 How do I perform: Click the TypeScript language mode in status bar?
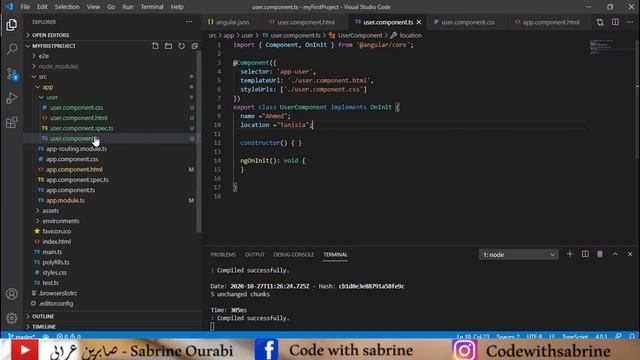(x=575, y=336)
